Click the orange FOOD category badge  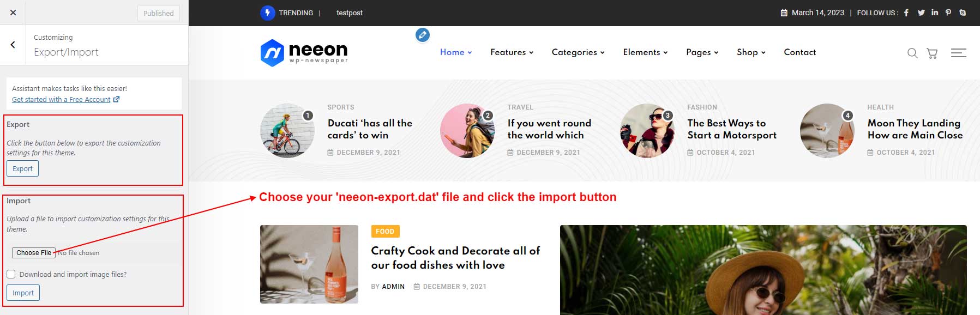[385, 232]
